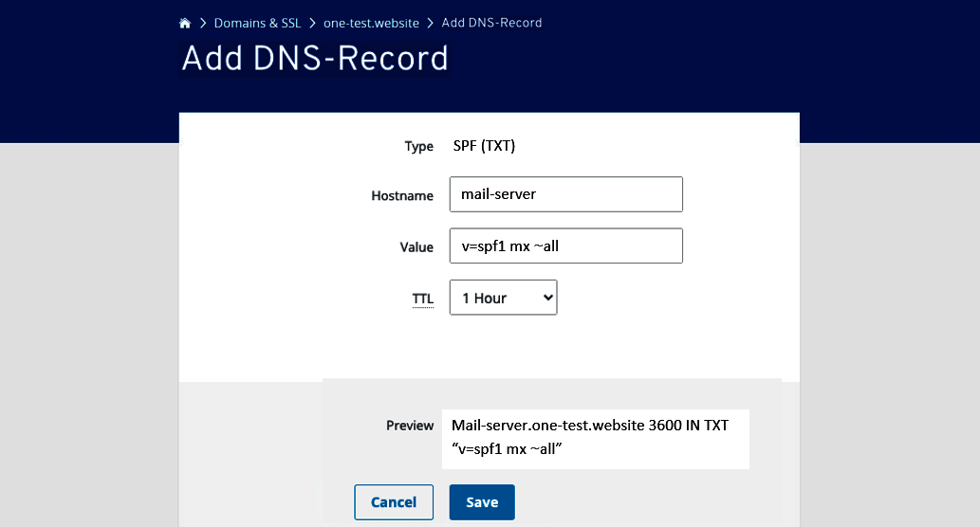Viewport: 980px width, 527px height.
Task: Click the Preview label
Action: [x=410, y=426]
